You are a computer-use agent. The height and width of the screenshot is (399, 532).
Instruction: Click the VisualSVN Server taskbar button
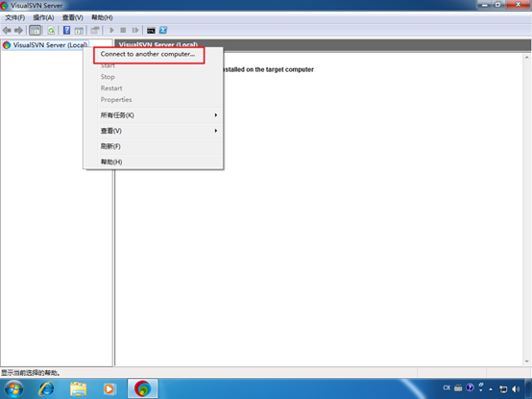[143, 388]
